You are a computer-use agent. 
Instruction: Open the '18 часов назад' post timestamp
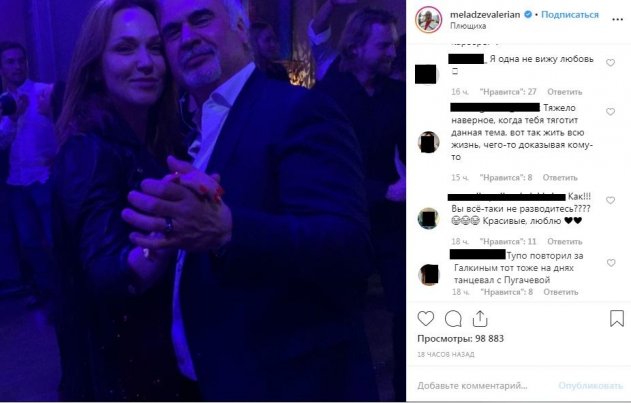tap(446, 356)
